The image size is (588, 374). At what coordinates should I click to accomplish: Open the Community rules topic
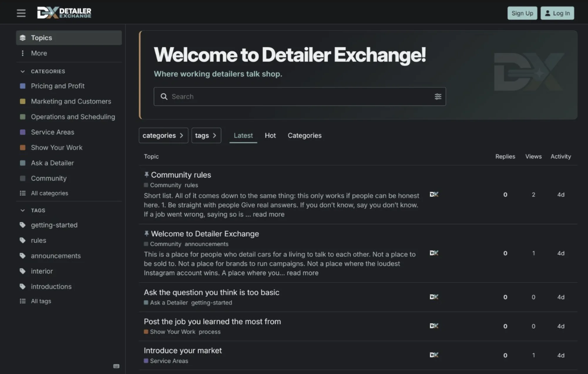pyautogui.click(x=181, y=175)
